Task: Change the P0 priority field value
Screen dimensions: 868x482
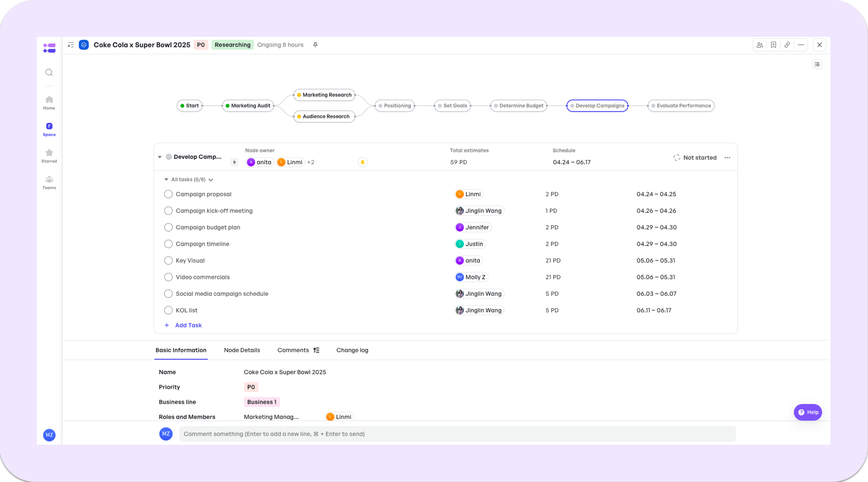Action: tap(251, 387)
